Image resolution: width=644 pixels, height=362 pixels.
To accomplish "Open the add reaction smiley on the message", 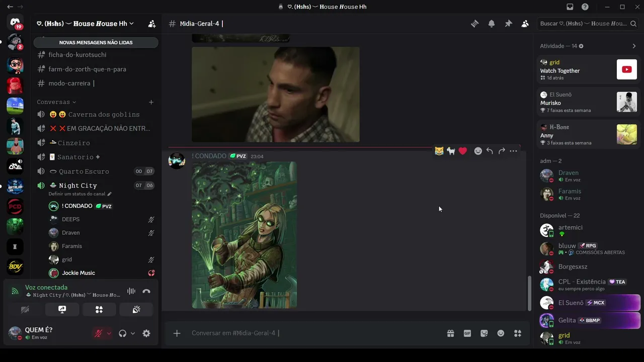I will pos(478,151).
